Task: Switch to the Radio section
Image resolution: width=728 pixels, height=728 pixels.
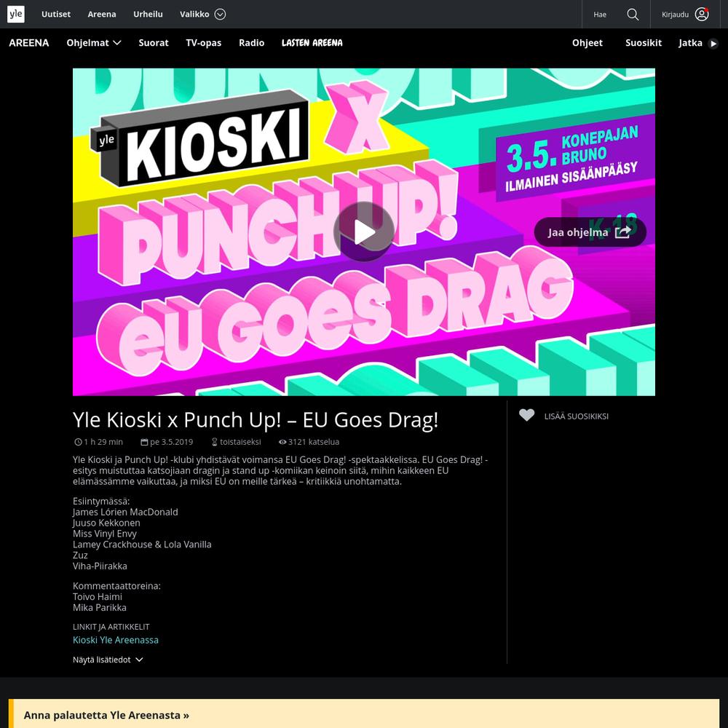Action: pos(252,43)
